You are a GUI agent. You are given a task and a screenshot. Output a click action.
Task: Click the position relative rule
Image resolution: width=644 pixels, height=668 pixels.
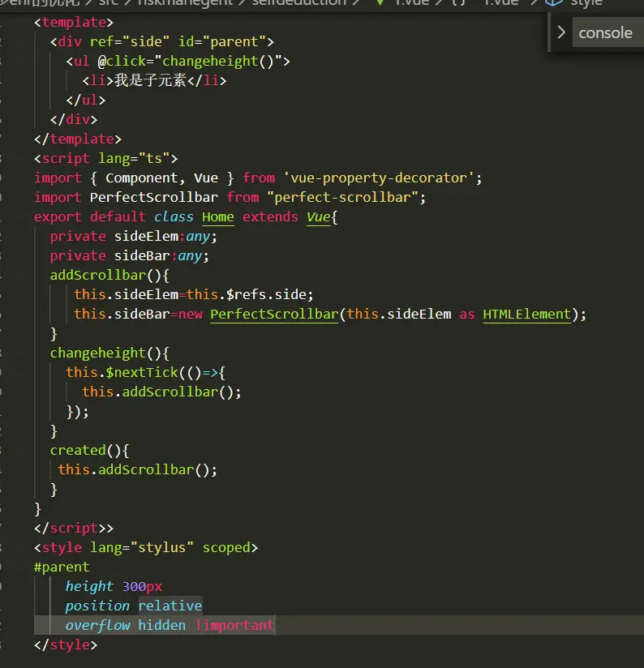click(134, 606)
